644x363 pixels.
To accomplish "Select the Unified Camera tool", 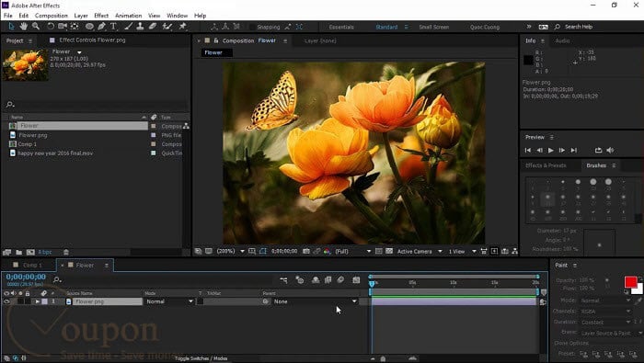I will pos(63,27).
